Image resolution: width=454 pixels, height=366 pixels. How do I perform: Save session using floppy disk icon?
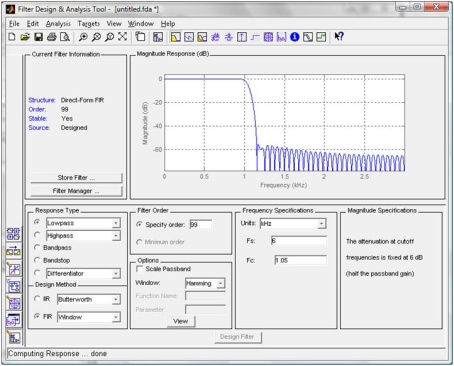(x=39, y=37)
